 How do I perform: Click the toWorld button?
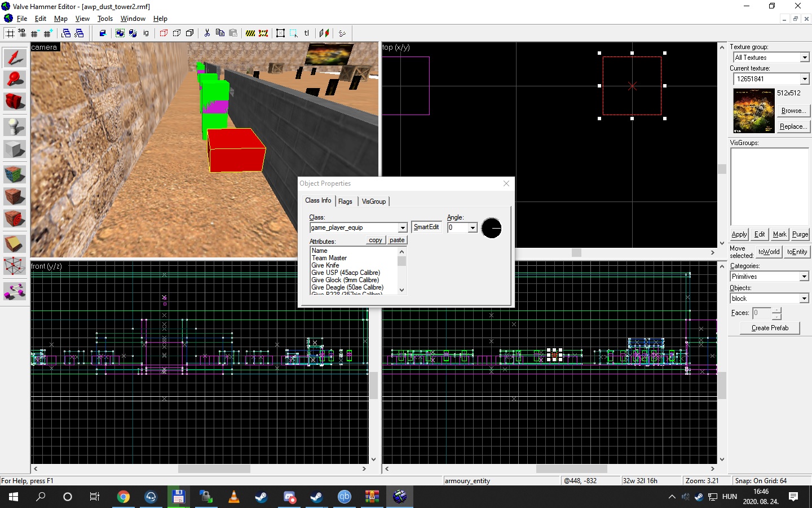click(x=769, y=252)
